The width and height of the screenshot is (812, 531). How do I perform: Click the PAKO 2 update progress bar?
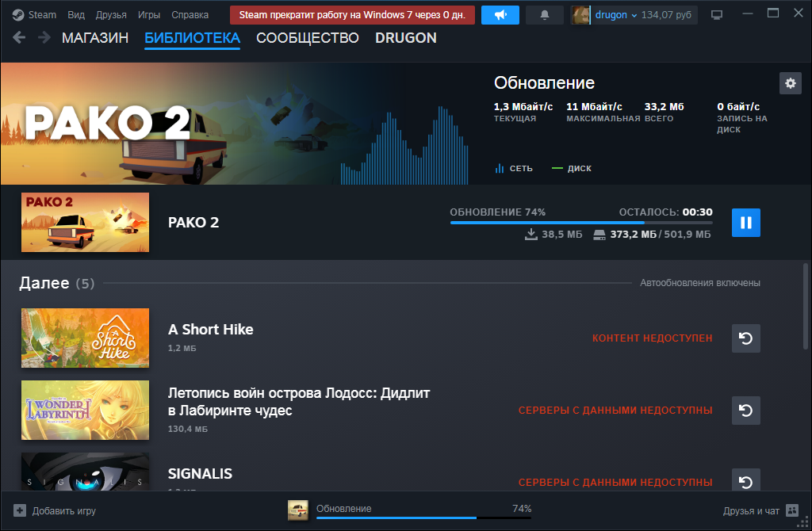581,223
